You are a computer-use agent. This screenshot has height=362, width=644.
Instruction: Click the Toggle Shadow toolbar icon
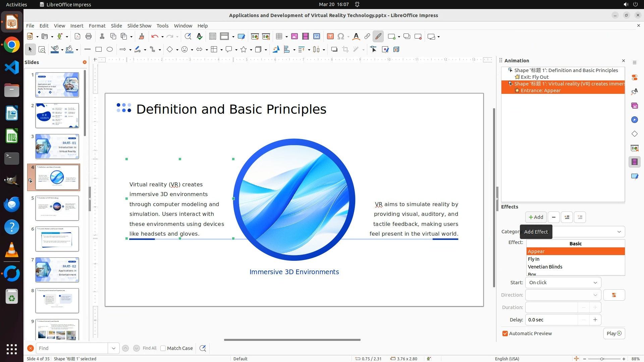[x=334, y=50]
